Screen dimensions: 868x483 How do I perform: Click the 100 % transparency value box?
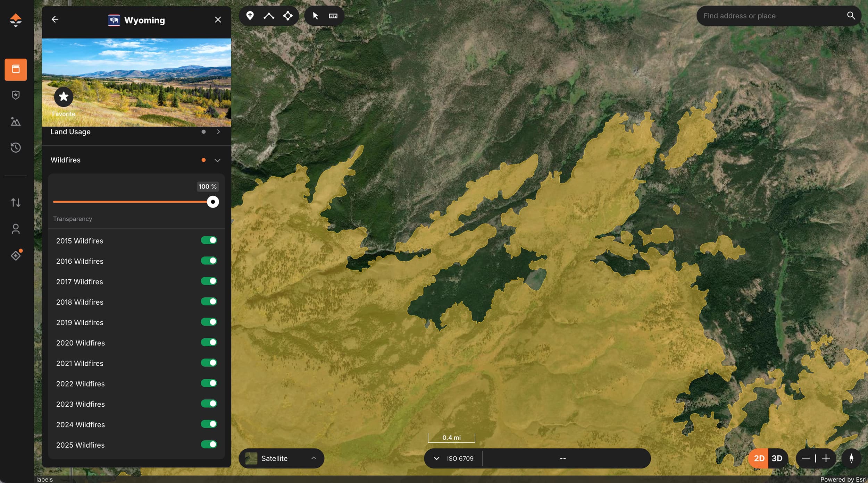tap(208, 187)
